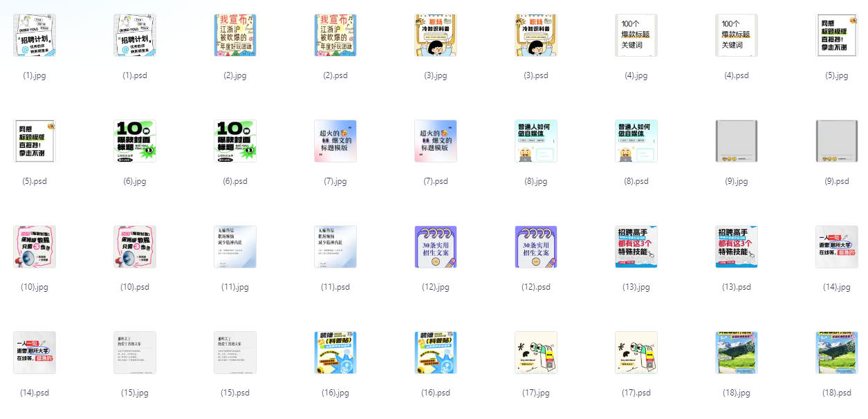Select the (13).psd recruiting expert thumbnail
The height and width of the screenshot is (419, 868).
(737, 247)
